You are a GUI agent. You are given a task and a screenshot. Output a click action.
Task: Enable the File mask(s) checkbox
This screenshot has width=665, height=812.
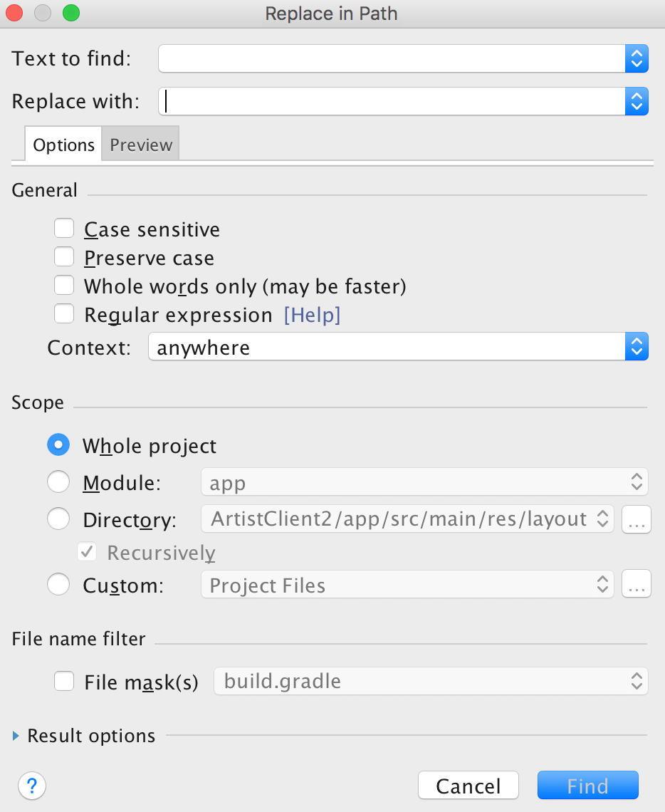[x=65, y=682]
